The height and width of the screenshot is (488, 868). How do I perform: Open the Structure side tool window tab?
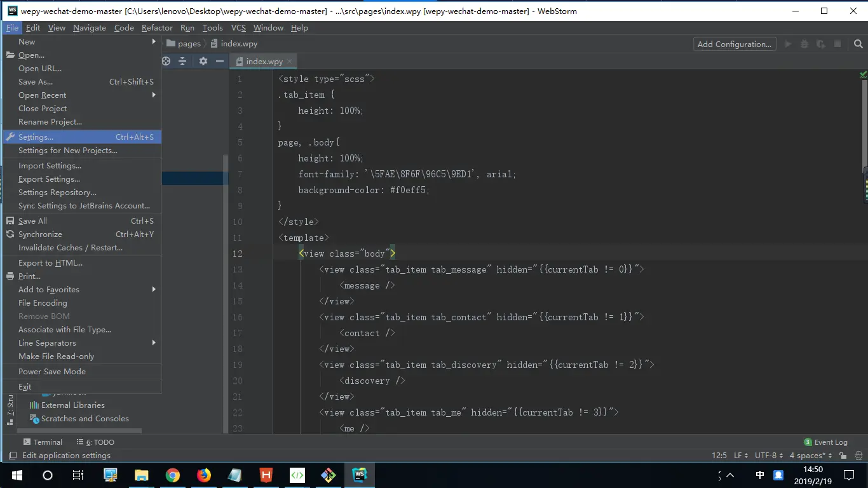pyautogui.click(x=10, y=410)
